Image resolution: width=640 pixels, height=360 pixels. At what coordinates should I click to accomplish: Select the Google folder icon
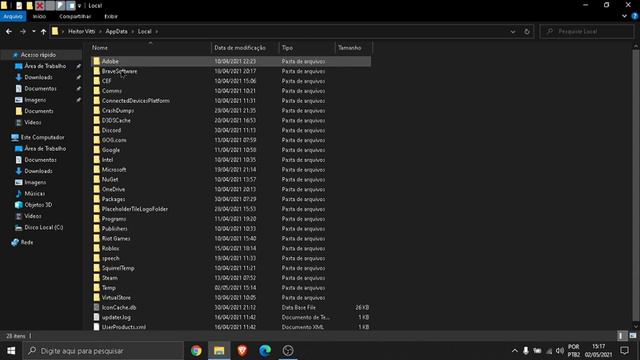pos(96,150)
